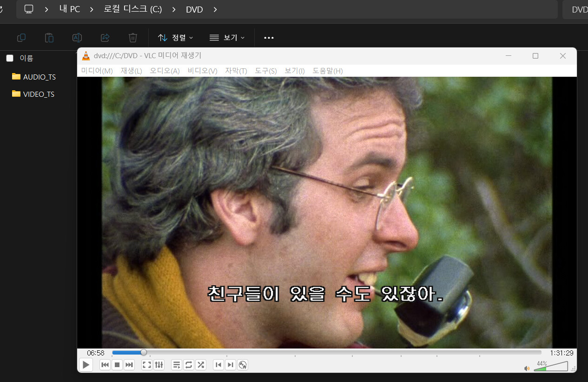Click the share icon in Explorer toolbar
588x382 pixels.
pyautogui.click(x=105, y=38)
